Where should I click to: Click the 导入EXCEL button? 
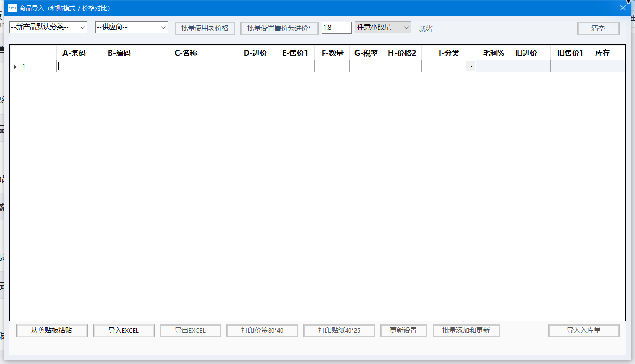click(124, 331)
